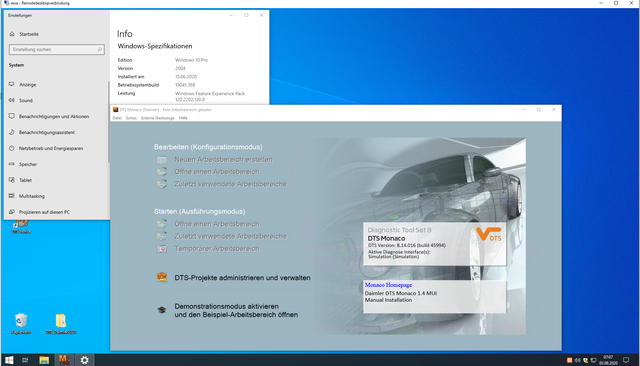Image resolution: width=640 pixels, height=366 pixels.
Task: Open the Hilfe menu in DTS Monaco
Action: tap(183, 118)
